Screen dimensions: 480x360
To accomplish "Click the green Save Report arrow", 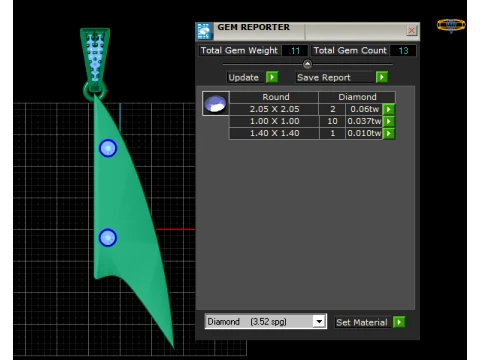I will [382, 77].
